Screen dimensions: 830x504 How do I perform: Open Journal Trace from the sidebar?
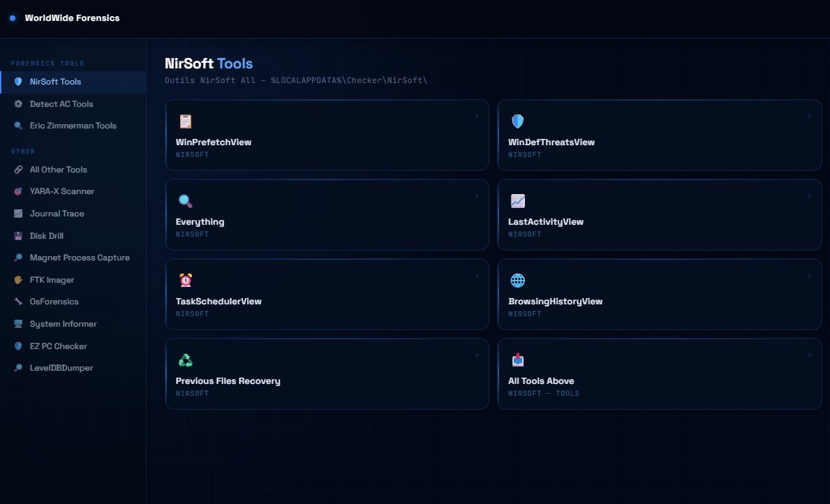pos(73,214)
